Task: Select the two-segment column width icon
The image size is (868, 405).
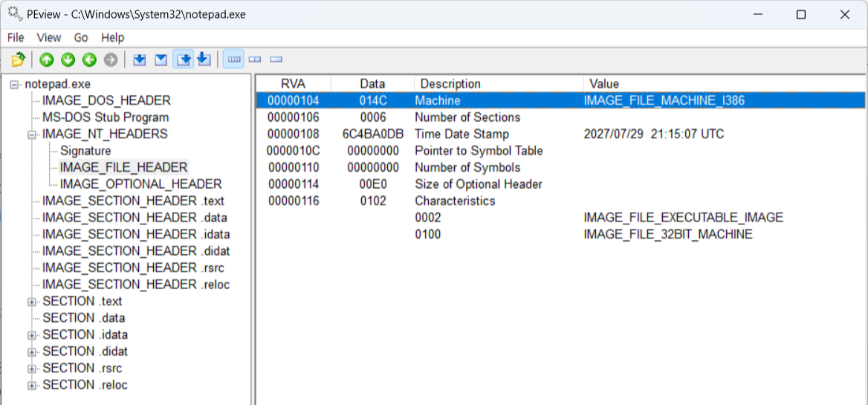Action: coord(255,59)
